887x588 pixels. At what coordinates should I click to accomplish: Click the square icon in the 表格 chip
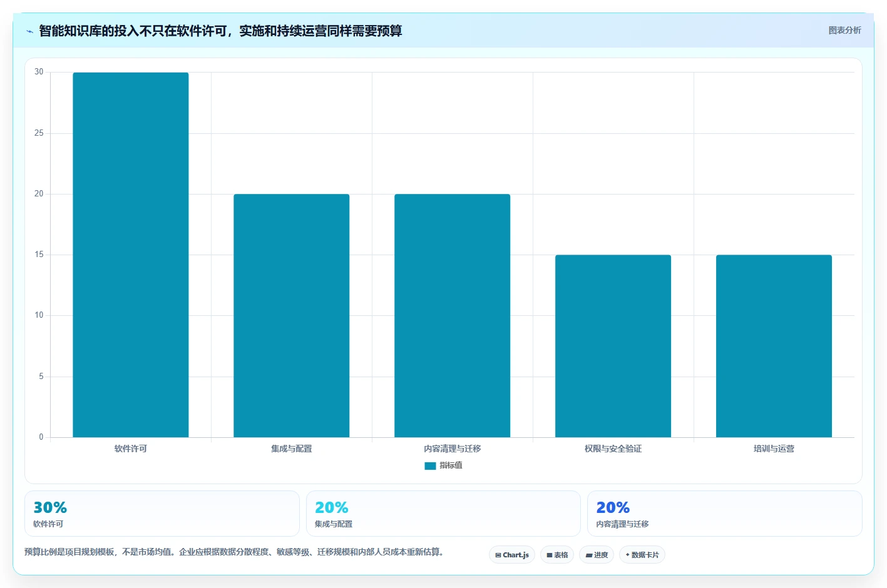[x=550, y=555]
